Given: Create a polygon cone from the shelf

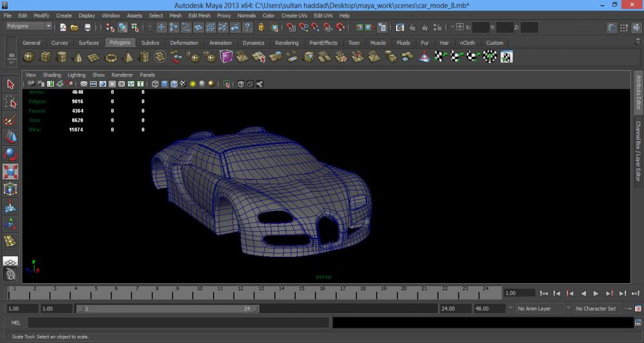Looking at the screenshot, I should pyautogui.click(x=77, y=57).
